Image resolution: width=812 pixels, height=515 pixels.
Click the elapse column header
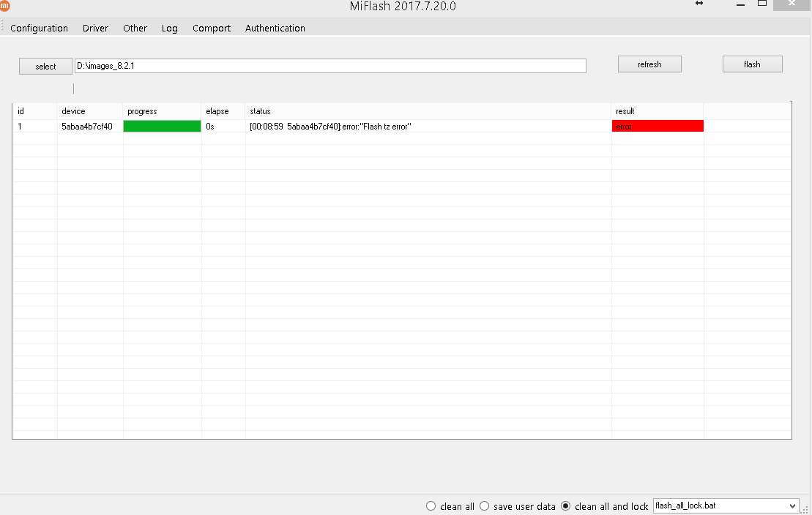pos(223,111)
